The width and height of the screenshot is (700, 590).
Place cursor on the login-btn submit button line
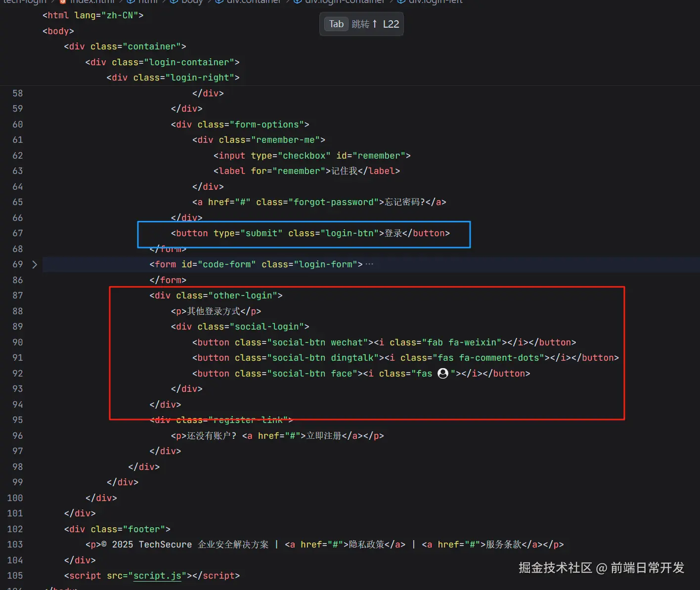pos(310,233)
